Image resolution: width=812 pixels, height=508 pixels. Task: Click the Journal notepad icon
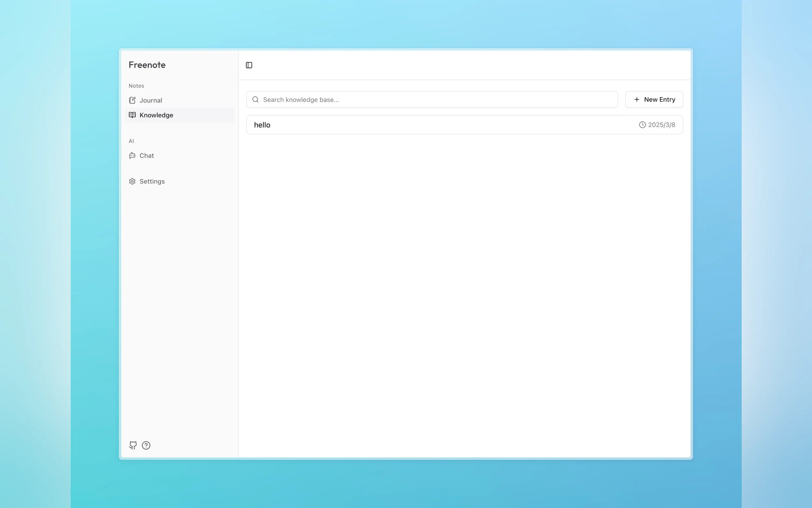(x=132, y=100)
